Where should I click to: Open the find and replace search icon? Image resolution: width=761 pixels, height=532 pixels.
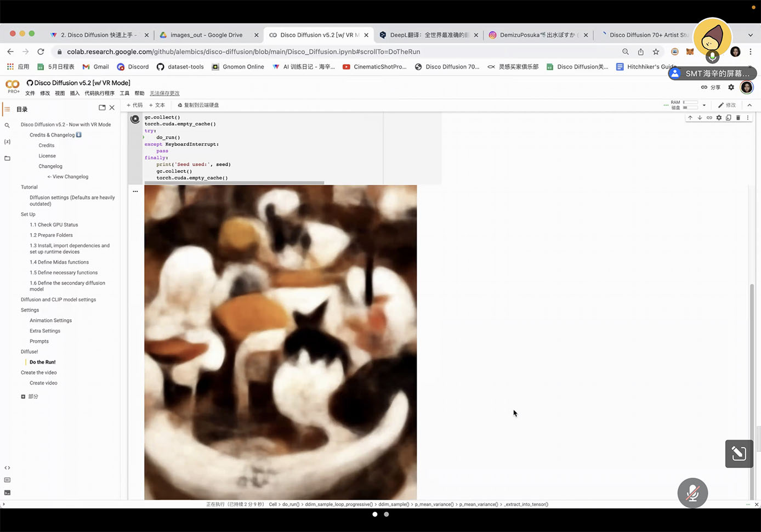(x=7, y=126)
